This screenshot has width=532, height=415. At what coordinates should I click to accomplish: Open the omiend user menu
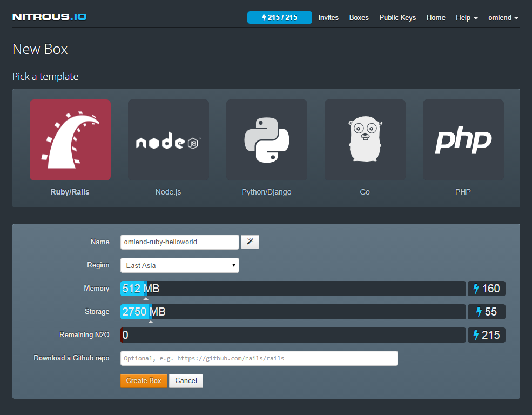503,18
